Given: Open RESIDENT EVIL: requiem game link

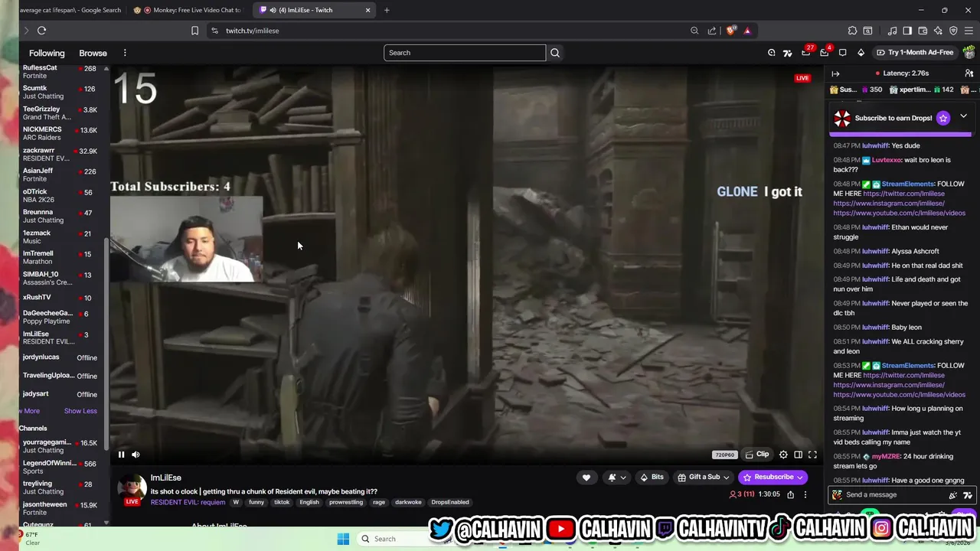Looking at the screenshot, I should coord(188,502).
